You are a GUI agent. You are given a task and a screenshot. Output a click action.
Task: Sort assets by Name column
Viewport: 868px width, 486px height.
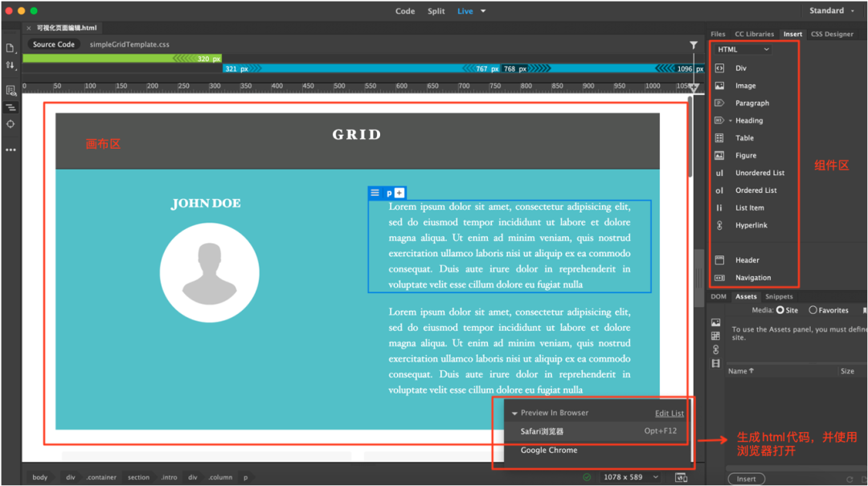741,371
